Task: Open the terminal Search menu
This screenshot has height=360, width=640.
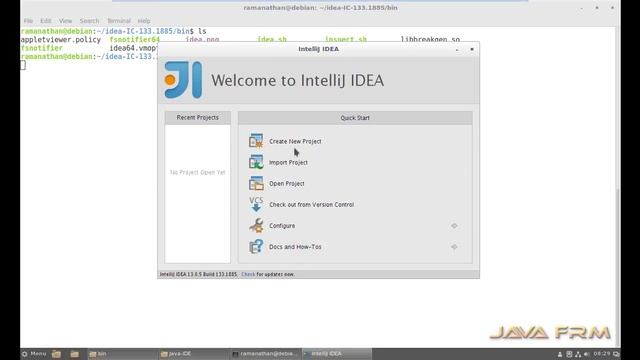Action: coord(89,21)
